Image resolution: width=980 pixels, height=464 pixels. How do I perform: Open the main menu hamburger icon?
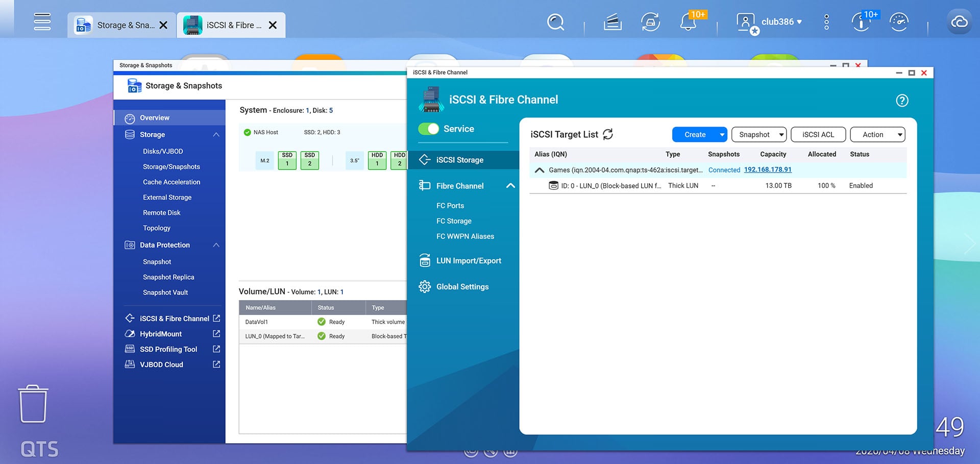pos(42,21)
